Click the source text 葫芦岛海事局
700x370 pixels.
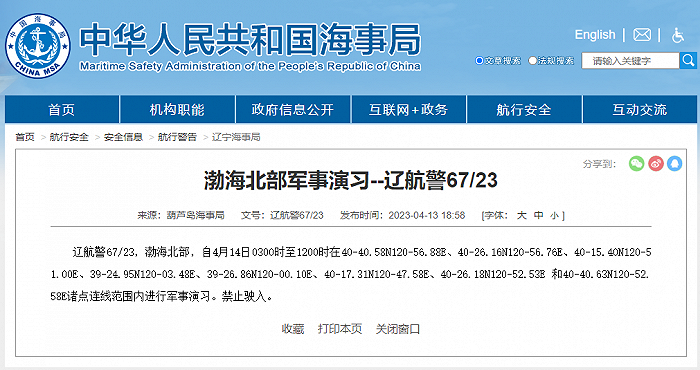click(195, 216)
